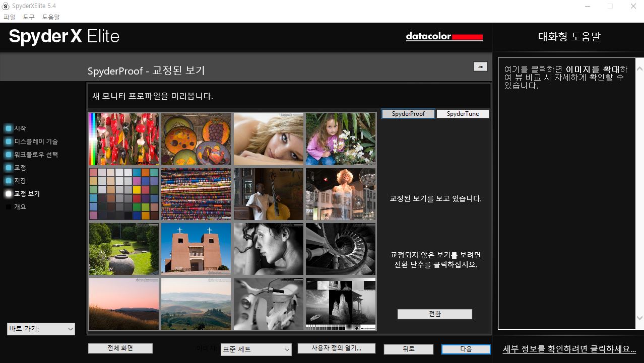Click the help panel scroll down arrow
Viewport: 644px width, 363px height.
639,318
